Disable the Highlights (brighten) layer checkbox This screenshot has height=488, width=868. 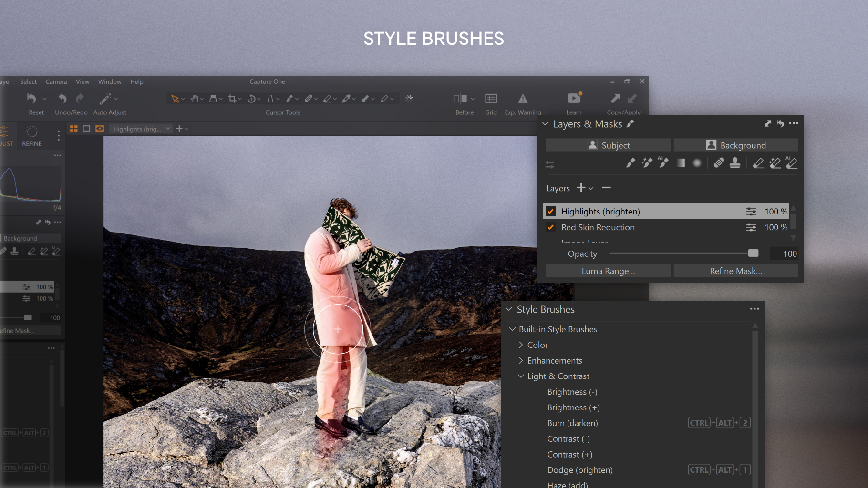pyautogui.click(x=551, y=211)
